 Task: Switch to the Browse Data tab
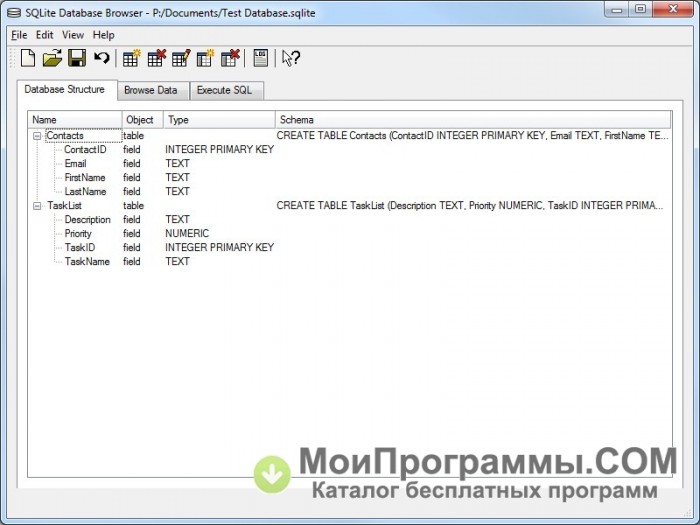(151, 90)
